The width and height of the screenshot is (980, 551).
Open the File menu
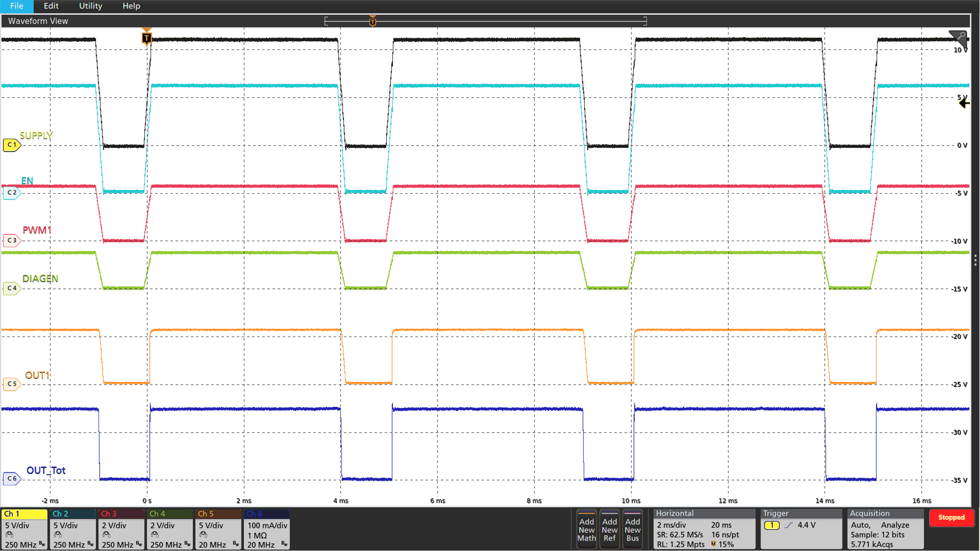tap(16, 6)
